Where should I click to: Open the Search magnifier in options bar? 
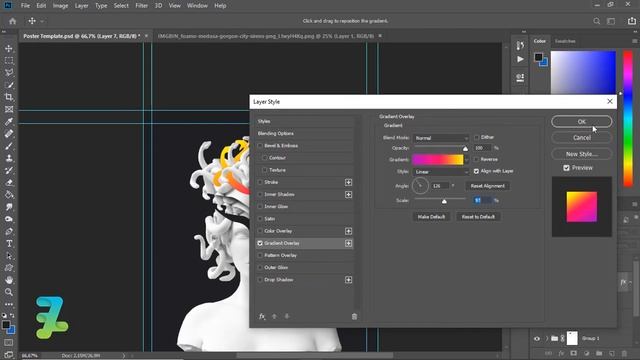pos(596,21)
